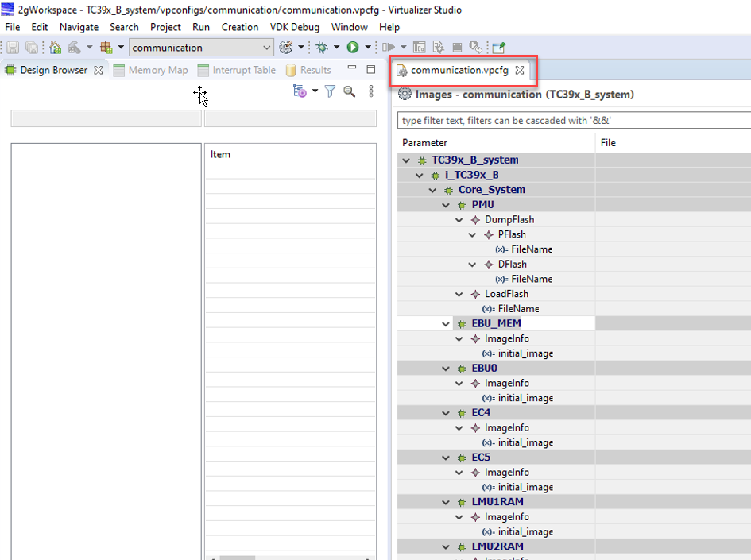The image size is (751, 560).
Task: Switch to the Memory Map tab
Action: [157, 70]
